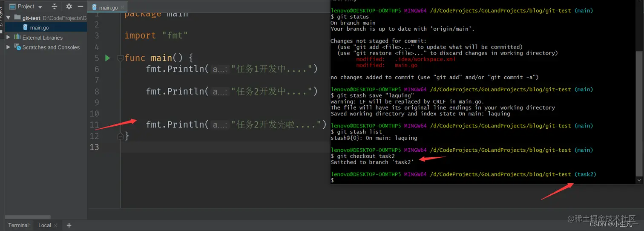Click import "fmt" line in editor
The image size is (644, 231).
(156, 36)
